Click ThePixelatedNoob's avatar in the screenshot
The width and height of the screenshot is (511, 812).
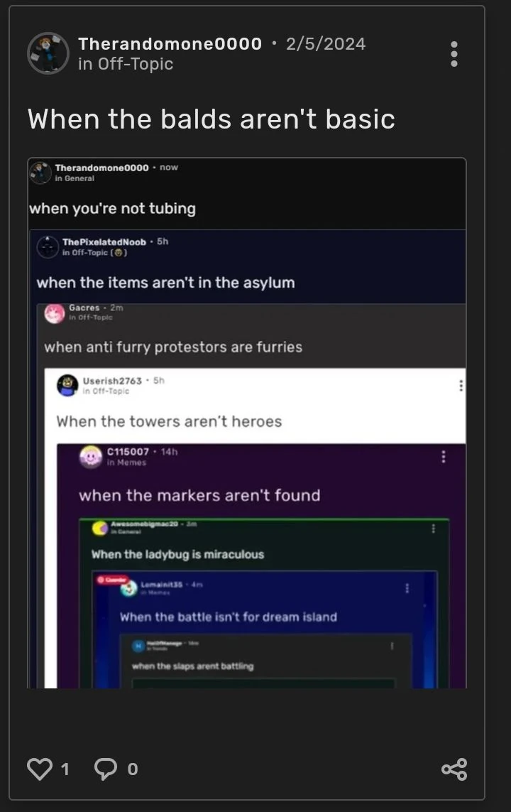[x=48, y=247]
